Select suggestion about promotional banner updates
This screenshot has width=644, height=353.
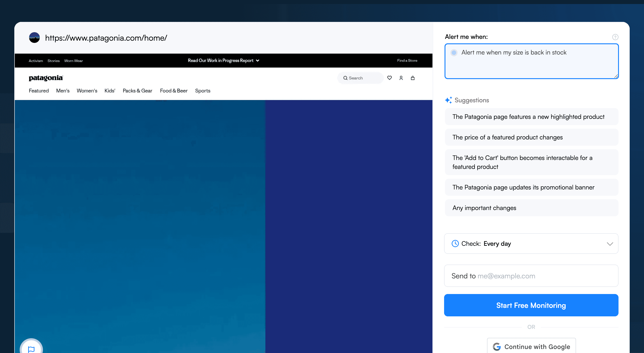(x=531, y=187)
